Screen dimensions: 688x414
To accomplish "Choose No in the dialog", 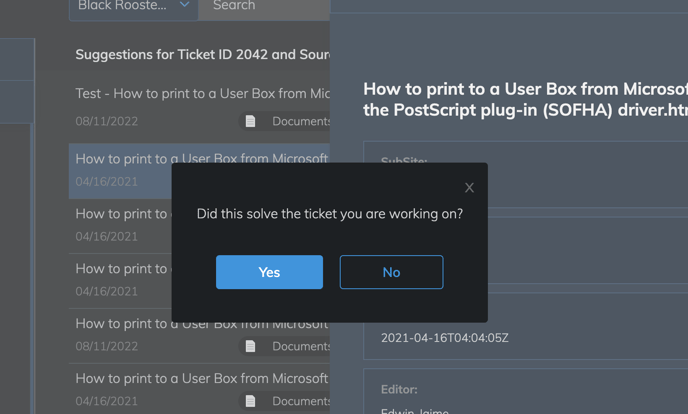I will click(391, 272).
